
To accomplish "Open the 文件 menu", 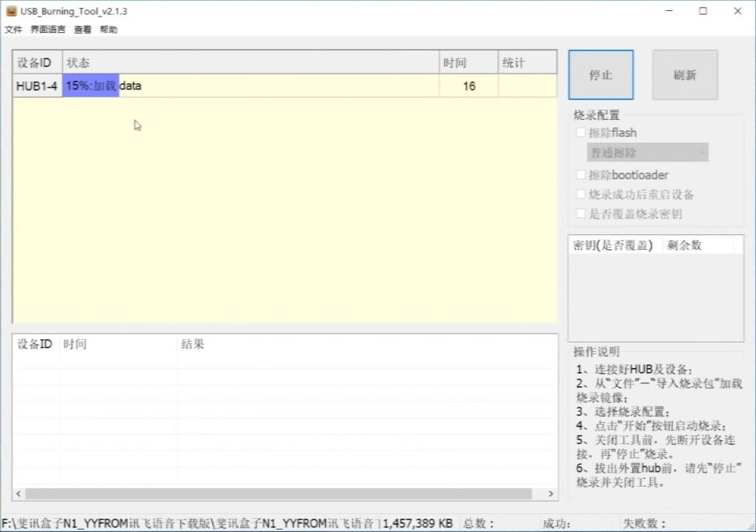I will coord(13,30).
